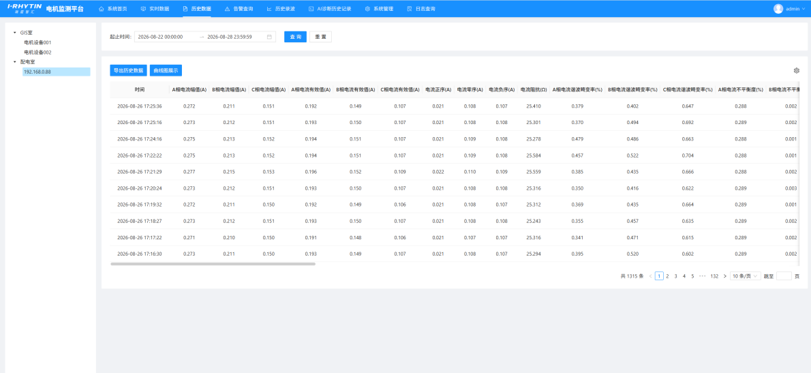
Task: Open the 系统管理 menu item
Action: click(x=379, y=9)
